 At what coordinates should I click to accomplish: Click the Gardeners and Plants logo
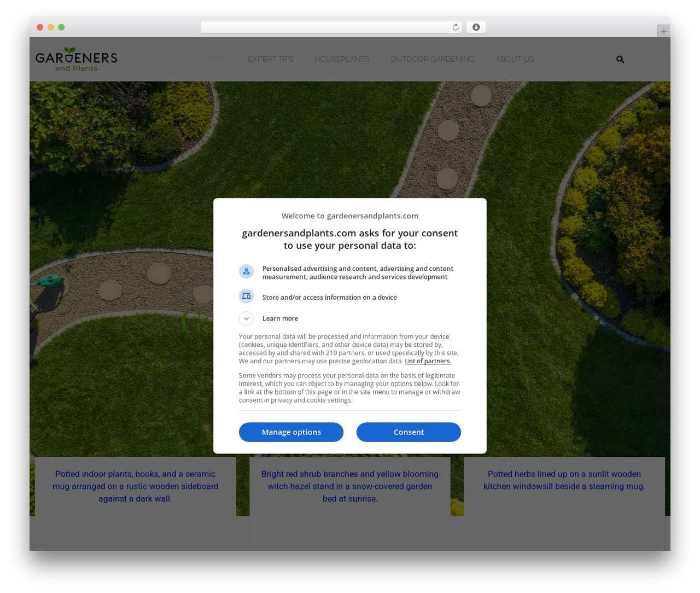[76, 59]
